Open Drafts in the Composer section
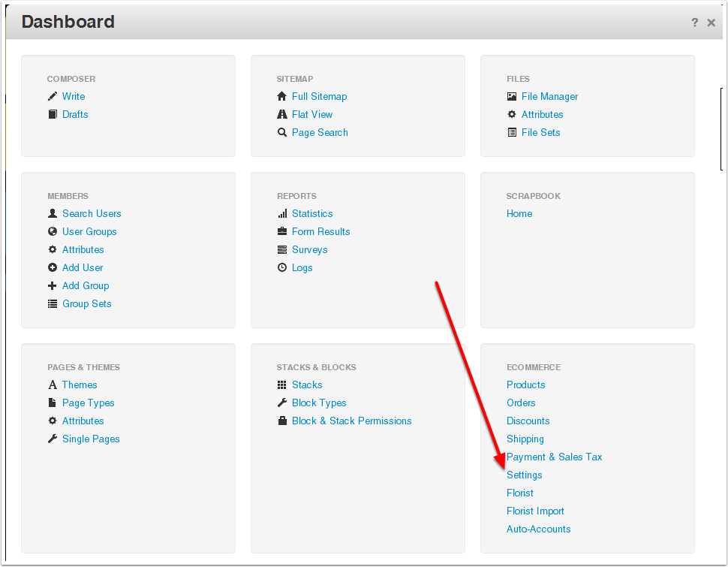 coord(75,114)
